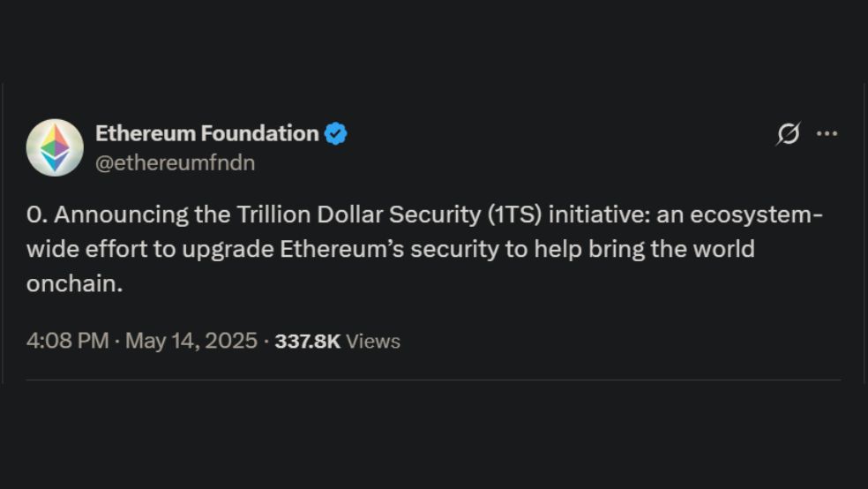Open the three-dot more options menu
The height and width of the screenshot is (489, 868).
[x=827, y=133]
